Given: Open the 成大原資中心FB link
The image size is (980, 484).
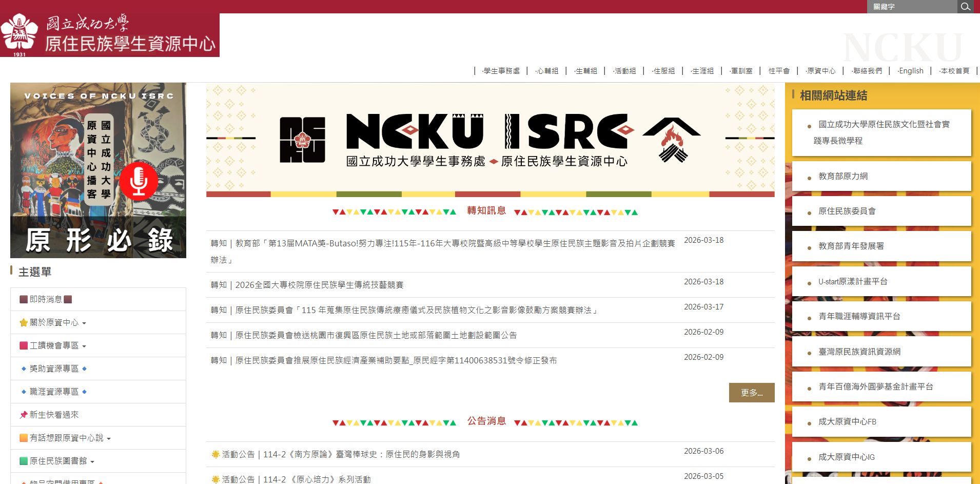Looking at the screenshot, I should click(847, 422).
